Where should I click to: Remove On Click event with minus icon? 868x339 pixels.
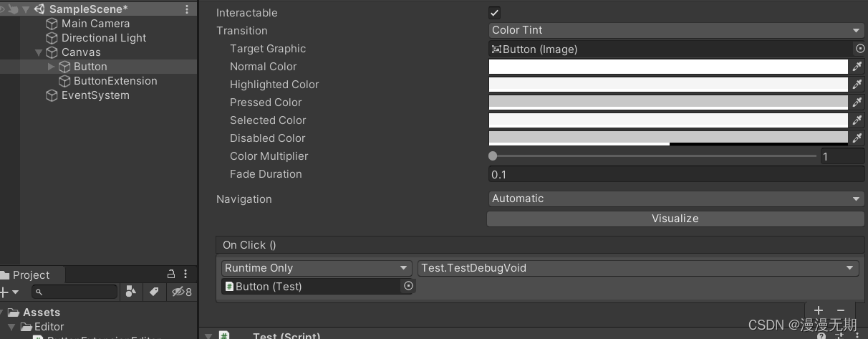[841, 310]
